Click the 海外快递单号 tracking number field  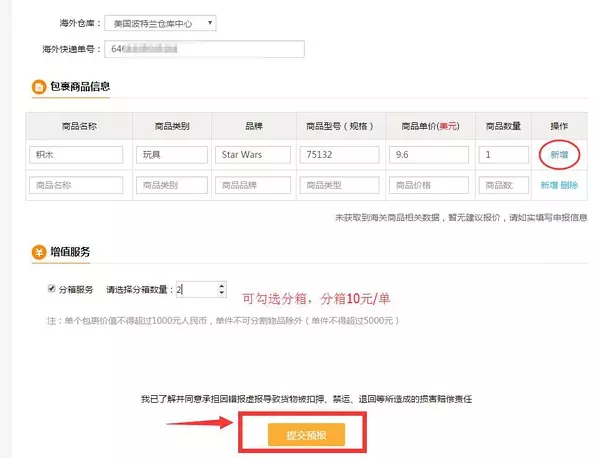pyautogui.click(x=204, y=49)
